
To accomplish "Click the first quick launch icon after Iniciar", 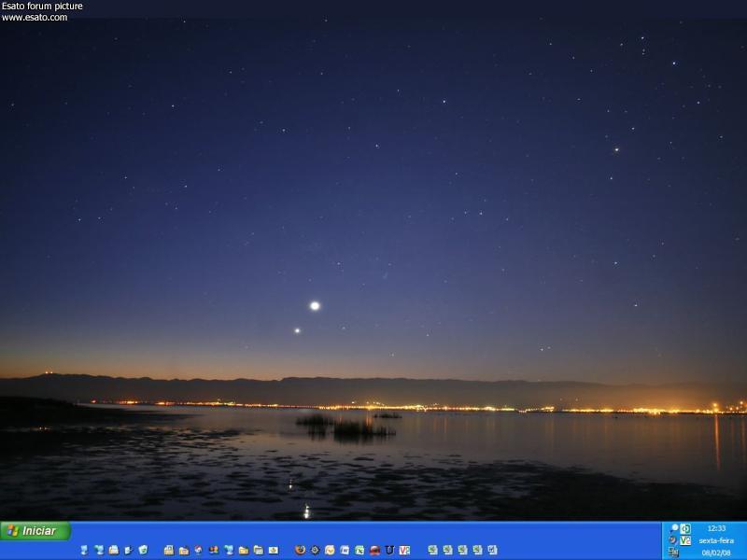I will pos(84,550).
